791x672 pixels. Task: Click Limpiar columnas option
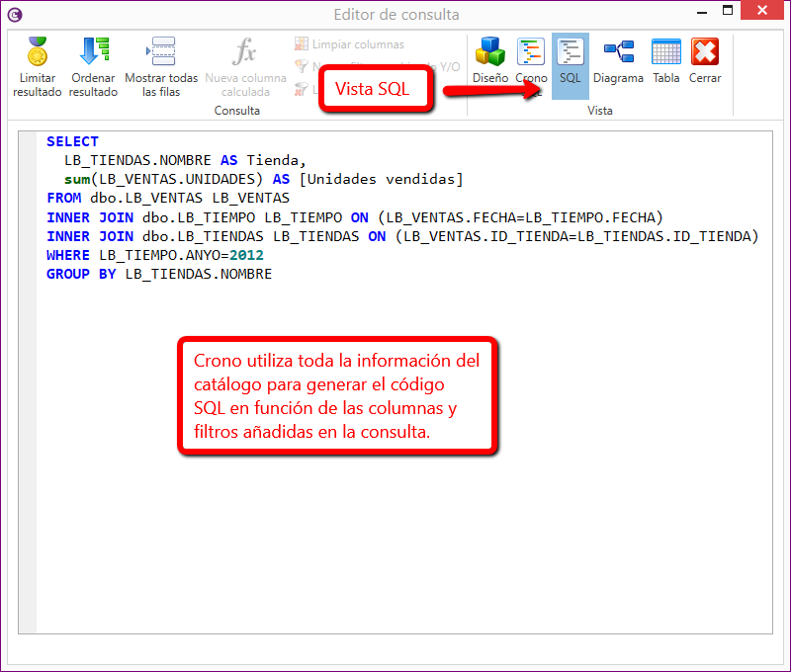pyautogui.click(x=350, y=44)
